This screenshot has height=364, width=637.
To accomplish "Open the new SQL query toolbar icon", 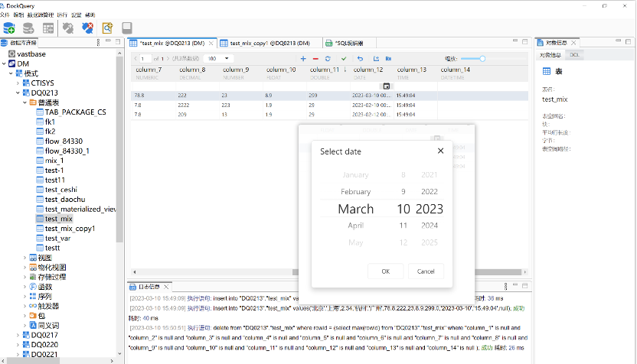I will point(107,28).
